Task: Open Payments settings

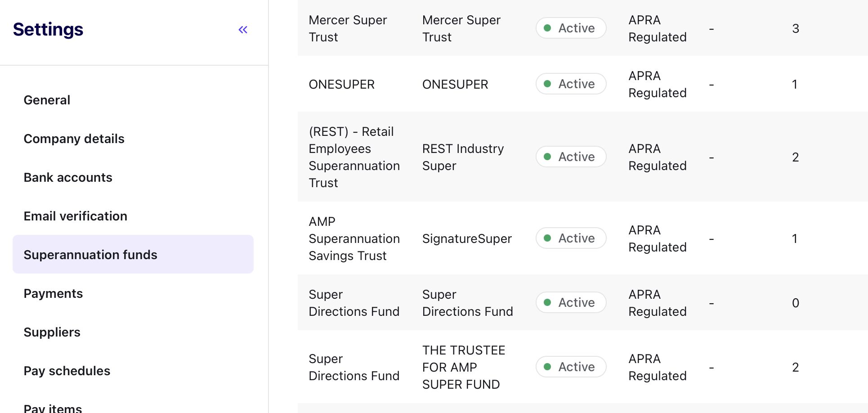Action: click(53, 293)
